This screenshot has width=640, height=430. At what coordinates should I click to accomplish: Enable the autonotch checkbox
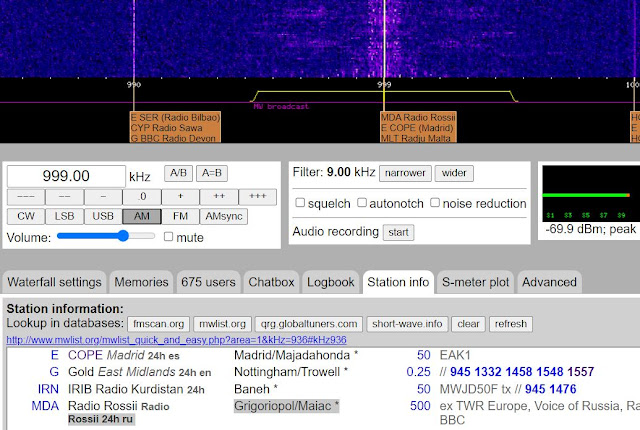362,203
